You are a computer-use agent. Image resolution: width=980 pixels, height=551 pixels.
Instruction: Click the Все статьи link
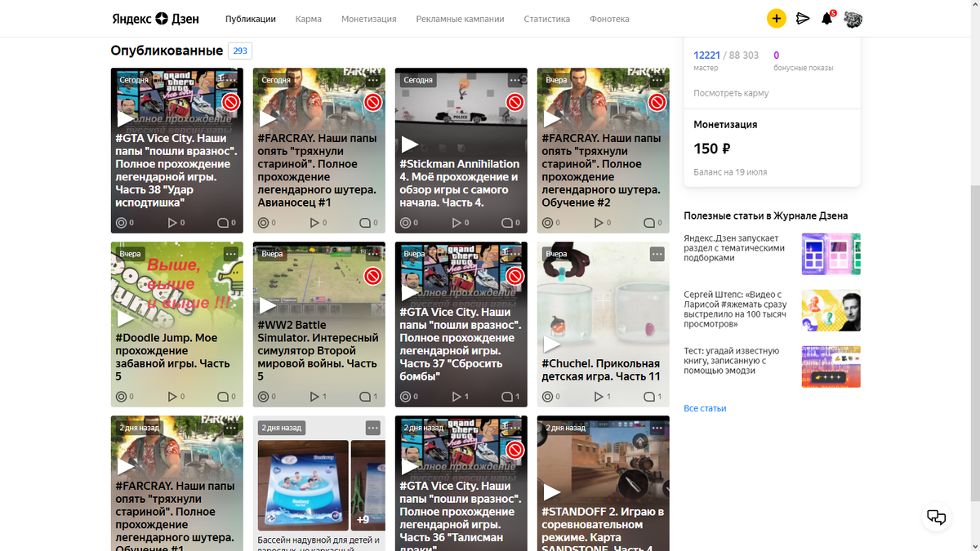705,408
